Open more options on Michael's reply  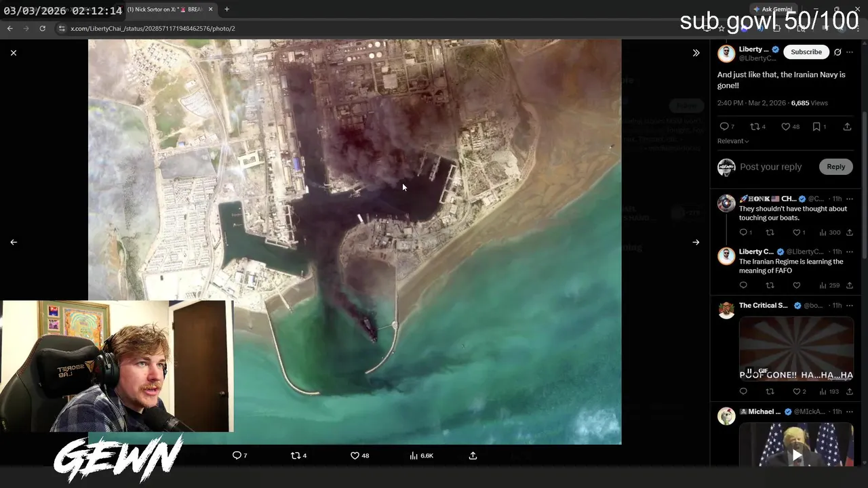(850, 411)
